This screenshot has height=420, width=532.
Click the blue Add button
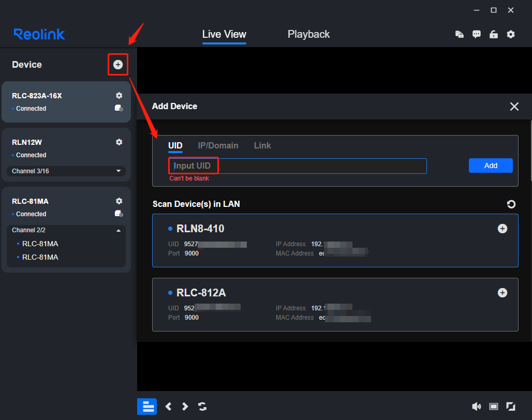[x=490, y=166]
